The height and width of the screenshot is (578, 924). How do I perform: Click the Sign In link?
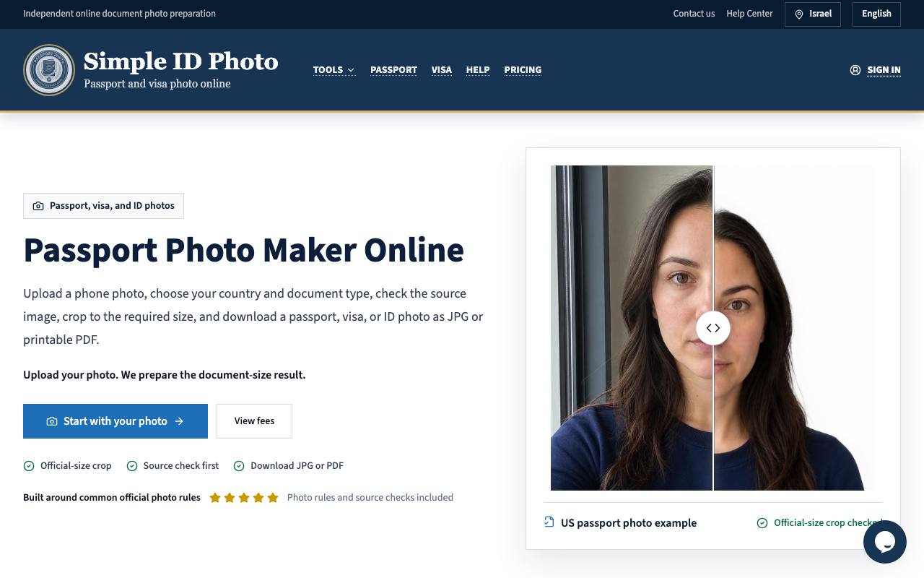(884, 70)
